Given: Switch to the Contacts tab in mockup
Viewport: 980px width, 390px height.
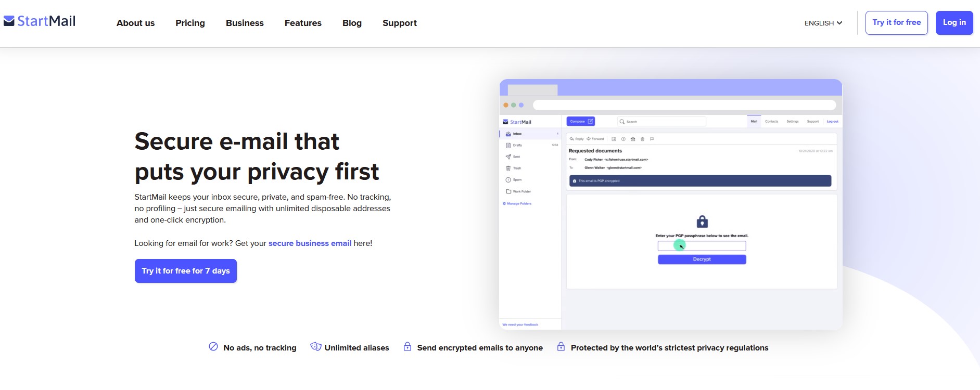Looking at the screenshot, I should [x=771, y=121].
